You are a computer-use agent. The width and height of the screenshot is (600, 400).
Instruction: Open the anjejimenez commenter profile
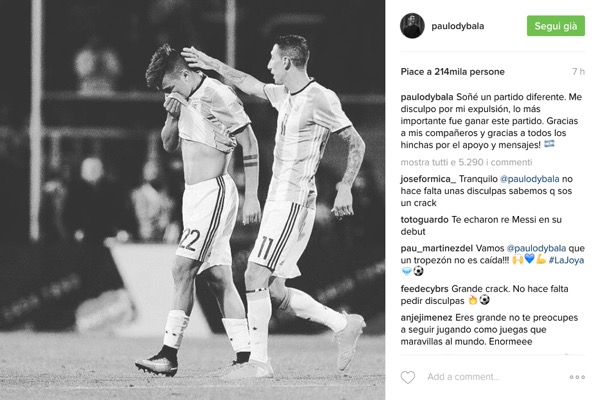pos(427,318)
